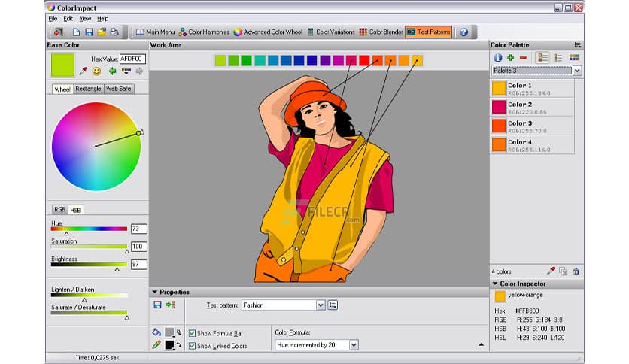Click the eyedropper icon beside the base color
629x364 pixels.
(x=84, y=71)
